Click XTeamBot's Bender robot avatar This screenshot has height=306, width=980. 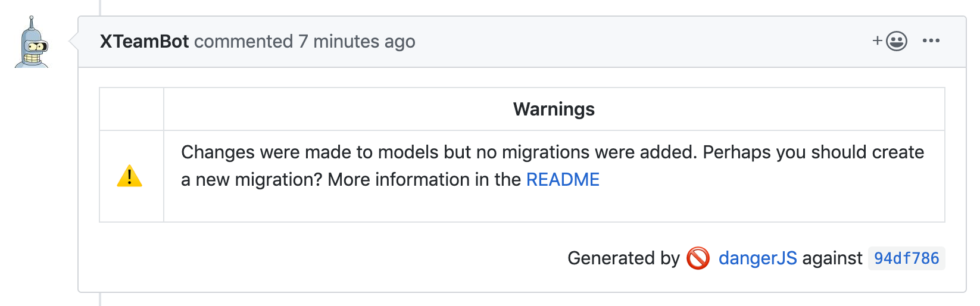coord(32,43)
